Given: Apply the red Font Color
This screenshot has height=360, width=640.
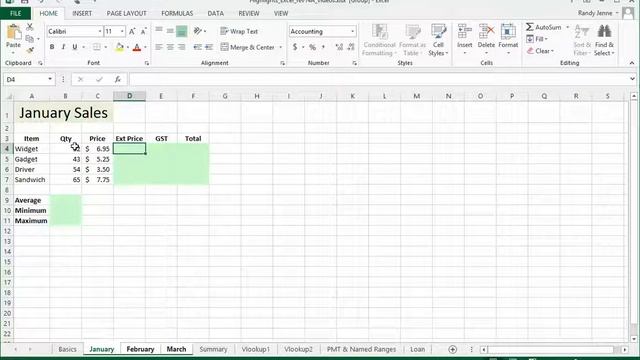Looking at the screenshot, I should pyautogui.click(x=137, y=47).
